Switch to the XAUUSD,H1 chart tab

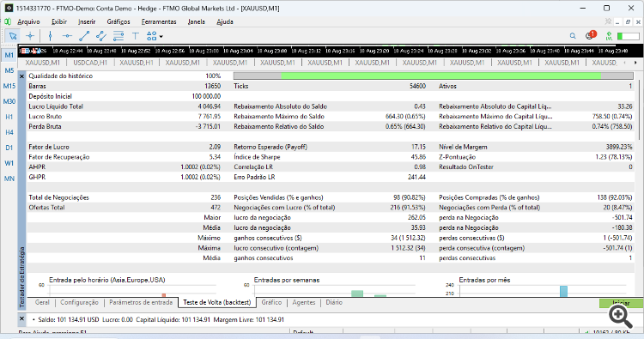pyautogui.click(x=137, y=63)
